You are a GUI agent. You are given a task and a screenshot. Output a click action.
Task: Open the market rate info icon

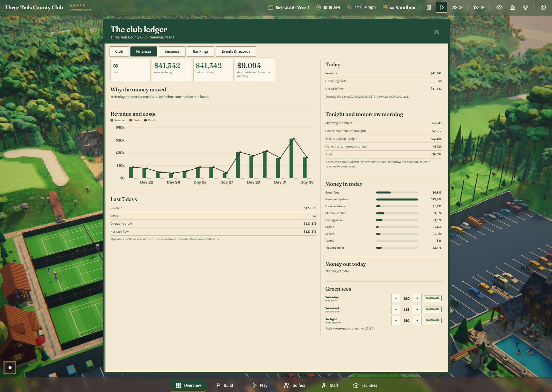pos(374,329)
